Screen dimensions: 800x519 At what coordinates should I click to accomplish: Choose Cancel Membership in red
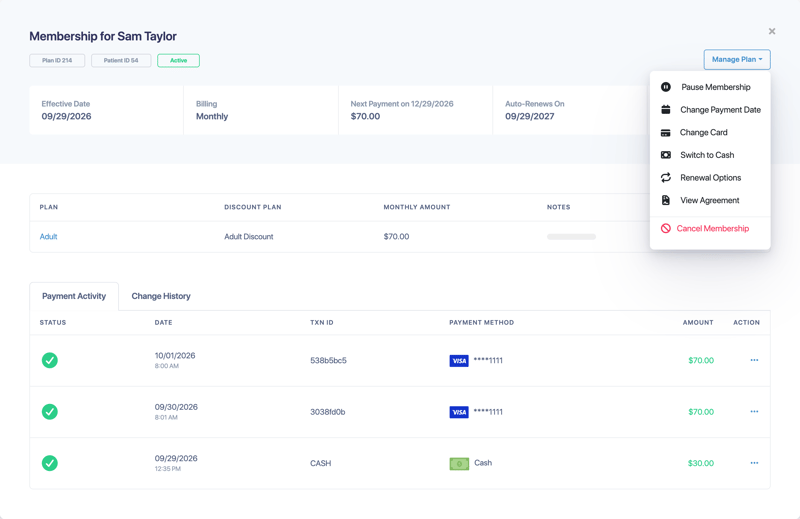pyautogui.click(x=710, y=228)
